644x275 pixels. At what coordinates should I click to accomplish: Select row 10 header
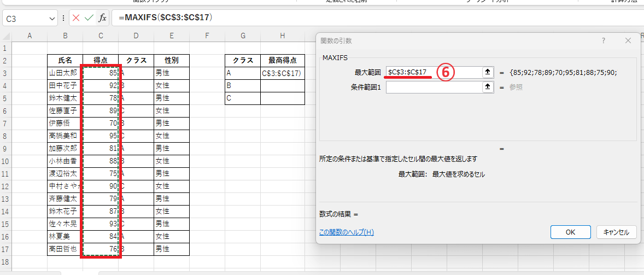point(6,161)
